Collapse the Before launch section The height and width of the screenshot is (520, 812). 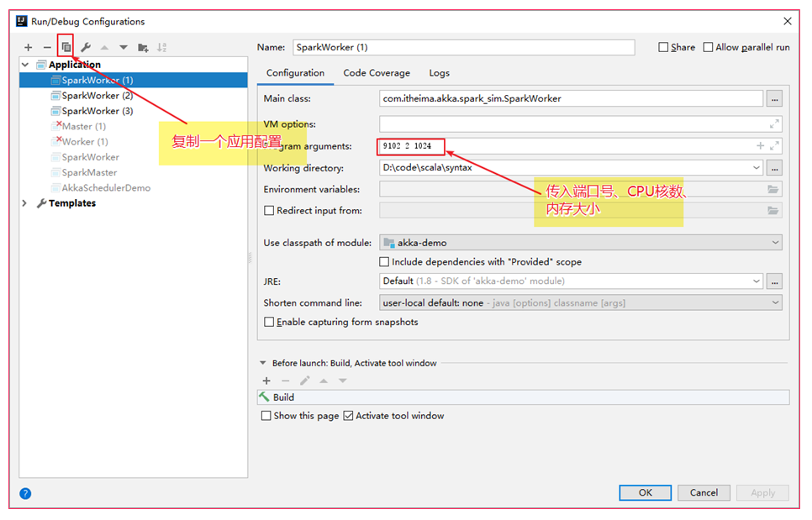pyautogui.click(x=262, y=363)
